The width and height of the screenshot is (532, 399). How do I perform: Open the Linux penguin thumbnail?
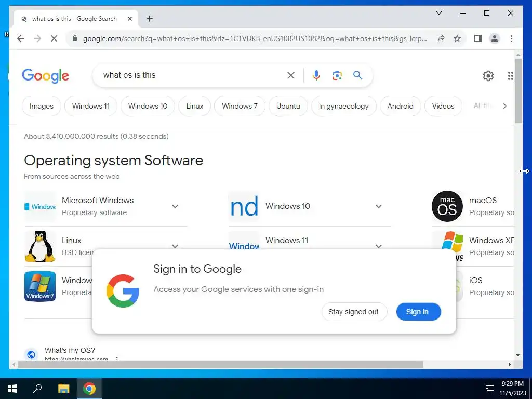[40, 246]
